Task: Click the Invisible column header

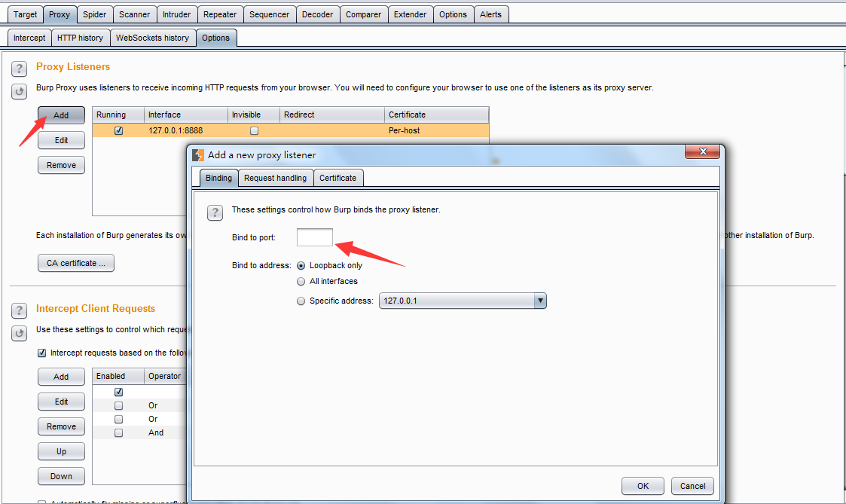Action: tap(254, 115)
